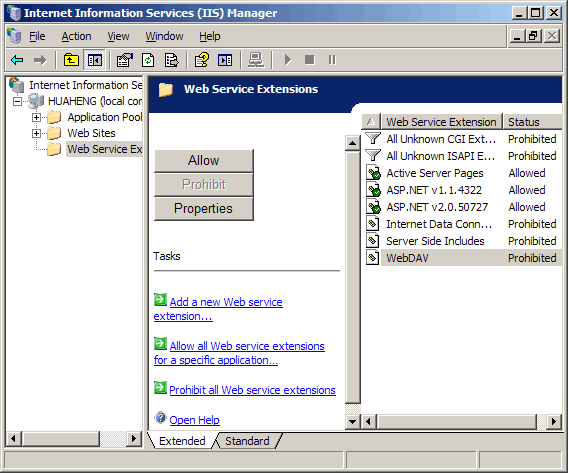Click the Internet Data Connector row icon
568x473 pixels.
372,224
